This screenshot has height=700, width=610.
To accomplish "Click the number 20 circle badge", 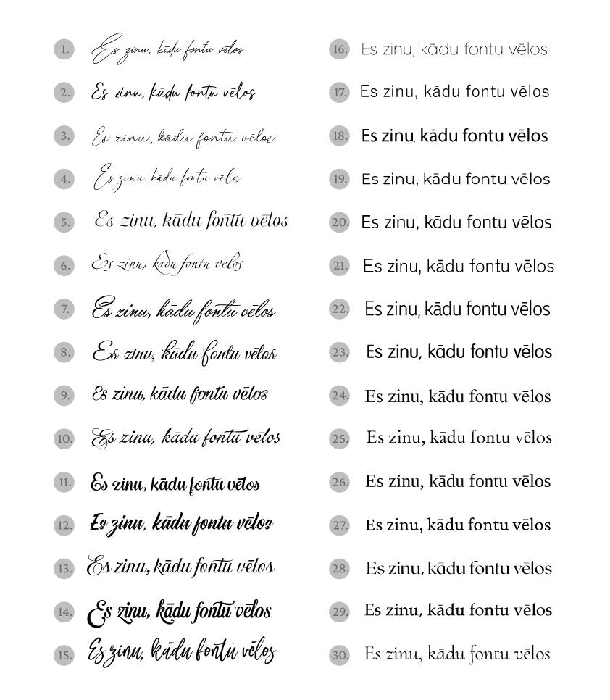I will click(x=339, y=222).
